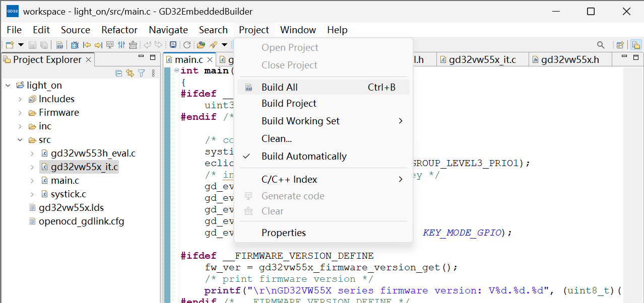Switch to the main.c editor tab

(188, 60)
